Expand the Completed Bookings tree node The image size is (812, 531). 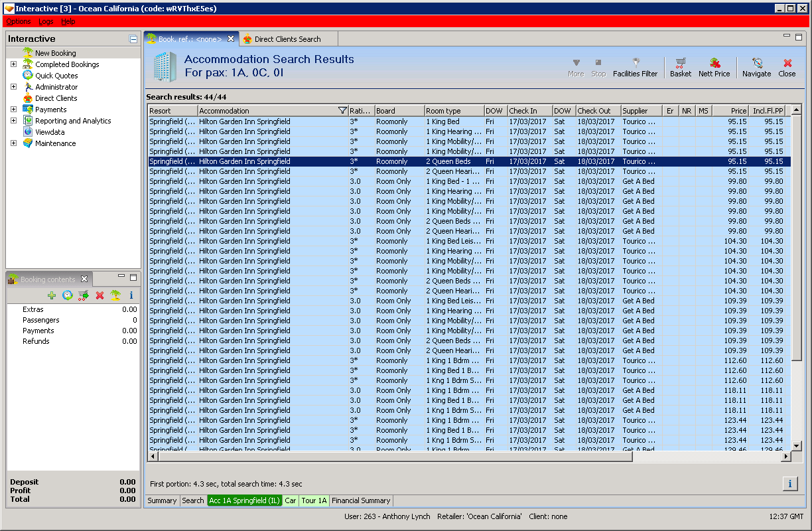coord(13,64)
